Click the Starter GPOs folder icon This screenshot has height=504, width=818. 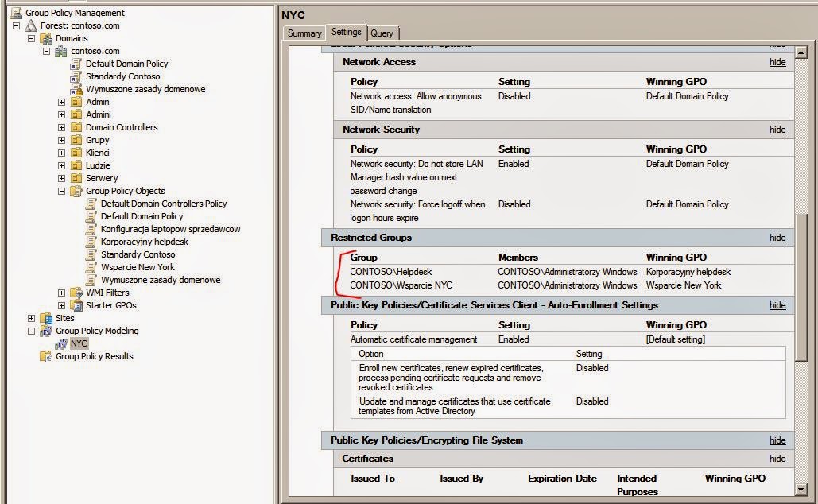76,305
